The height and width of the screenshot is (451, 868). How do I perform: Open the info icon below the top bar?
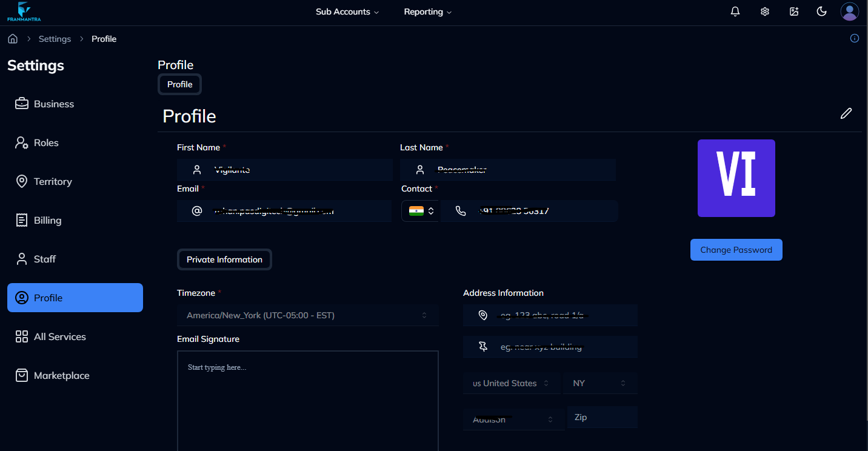click(x=854, y=38)
